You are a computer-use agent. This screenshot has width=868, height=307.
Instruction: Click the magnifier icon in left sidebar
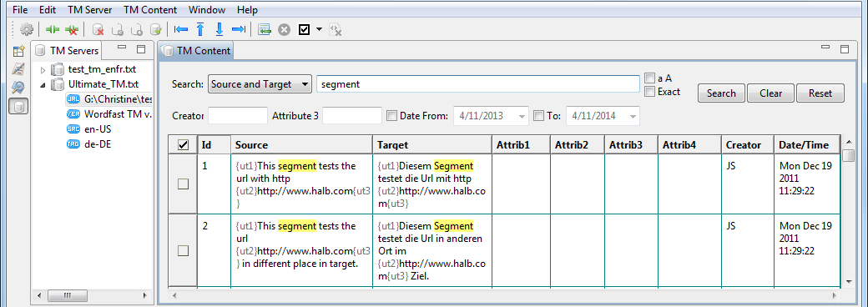[x=18, y=87]
